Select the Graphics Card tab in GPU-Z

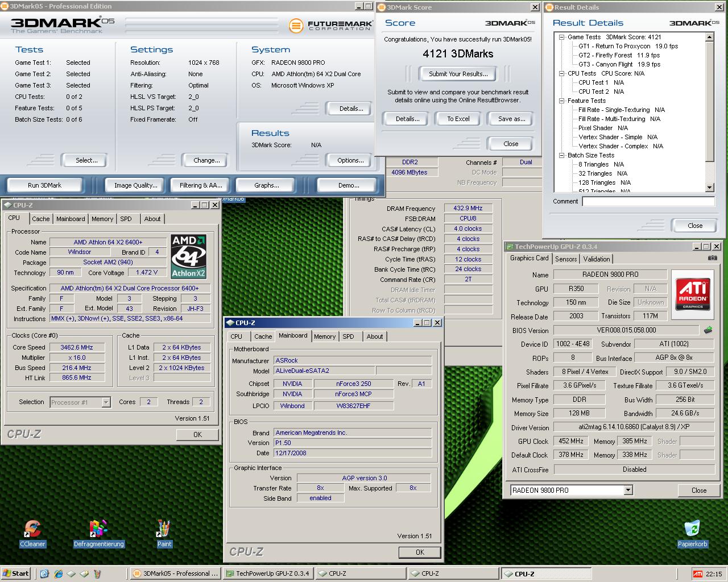[530, 258]
